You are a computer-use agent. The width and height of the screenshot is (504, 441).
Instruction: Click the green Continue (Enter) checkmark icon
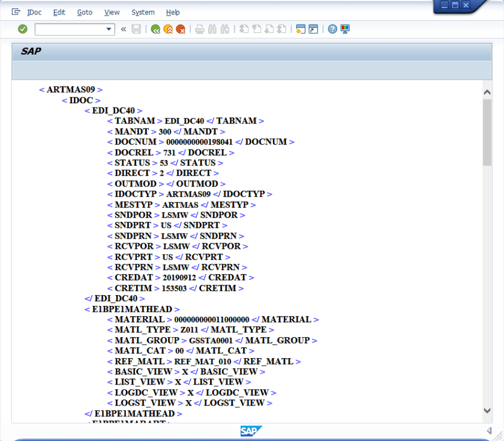tap(22, 29)
